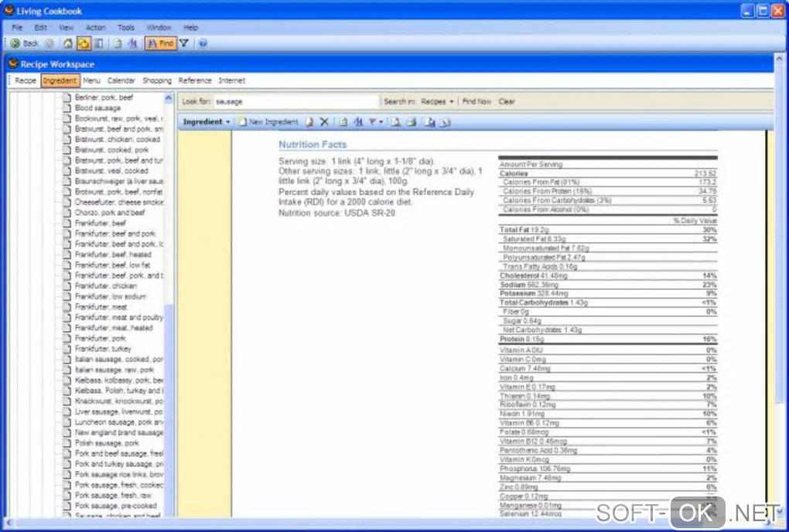Click right window scrollbar up arrow

coord(780,59)
